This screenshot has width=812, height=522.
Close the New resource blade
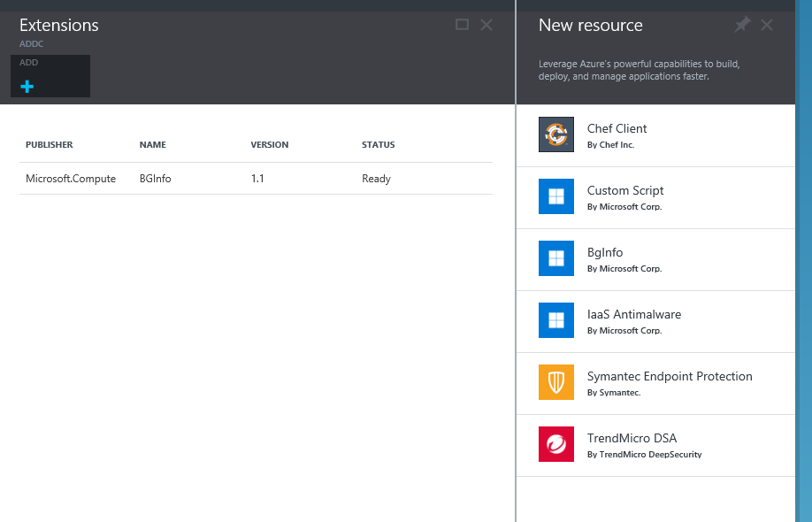[x=767, y=25]
